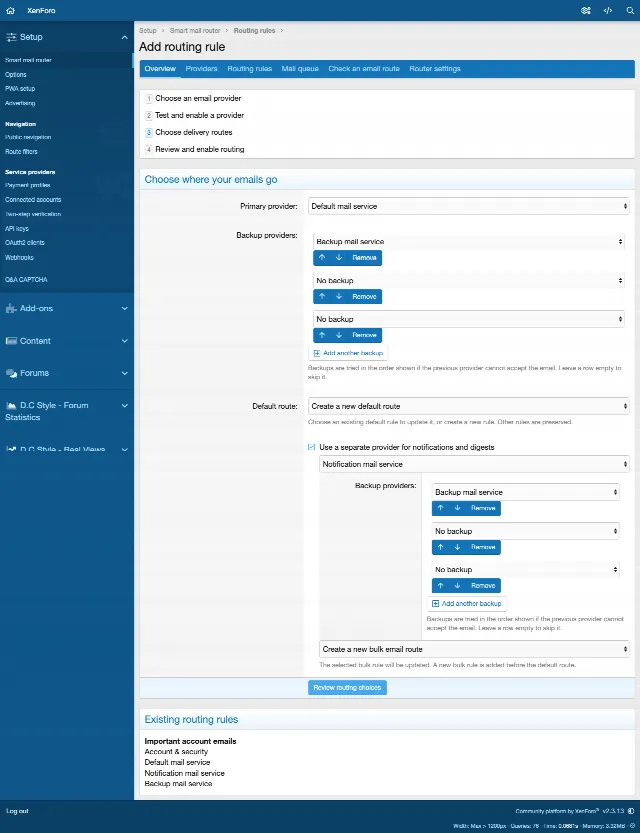Screen dimensions: 640x833
Task: Expand the Add-ons sidebar section
Action: pos(124,308)
